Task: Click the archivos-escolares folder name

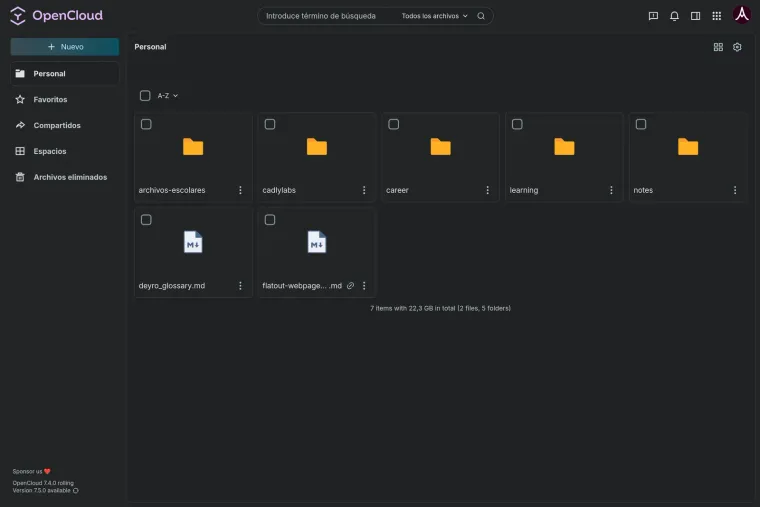Action: pyautogui.click(x=172, y=190)
